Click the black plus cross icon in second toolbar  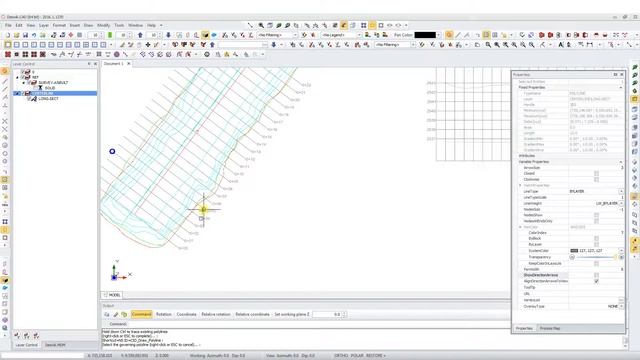click(x=148, y=44)
